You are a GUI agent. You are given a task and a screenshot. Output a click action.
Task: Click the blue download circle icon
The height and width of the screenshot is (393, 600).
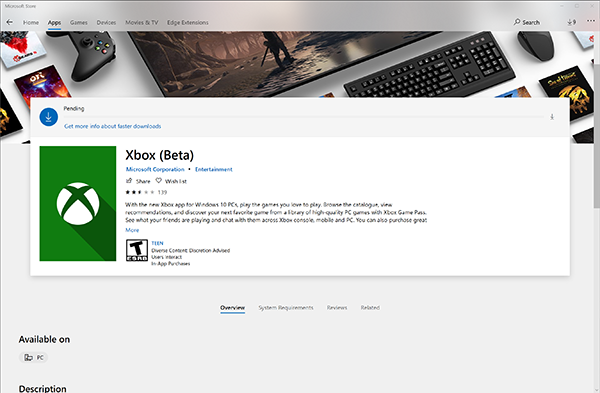click(49, 117)
